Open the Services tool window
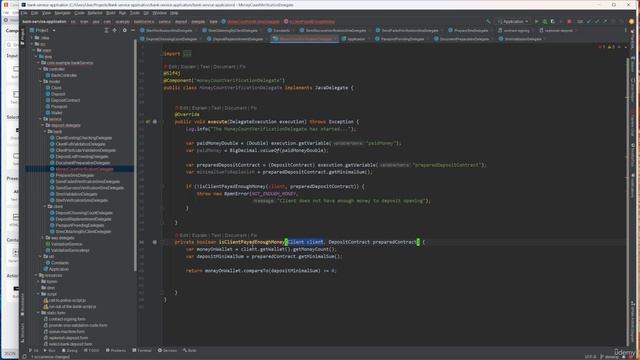This screenshot has width=640, height=360. [168, 350]
